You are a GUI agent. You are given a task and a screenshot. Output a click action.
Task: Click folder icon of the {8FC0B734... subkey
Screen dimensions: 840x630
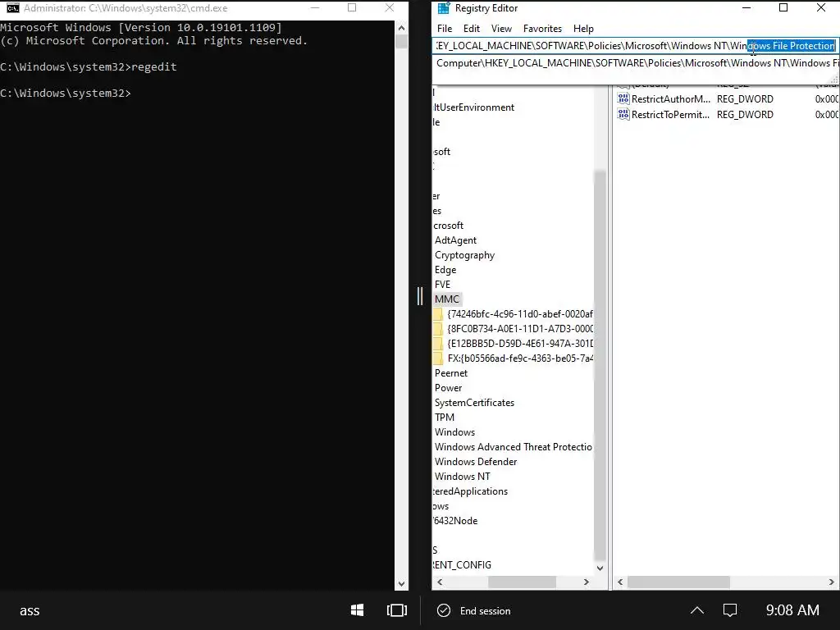tap(438, 329)
